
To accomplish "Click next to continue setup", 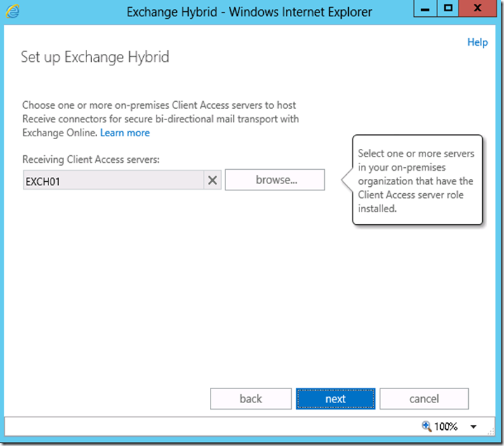I will pos(336,399).
